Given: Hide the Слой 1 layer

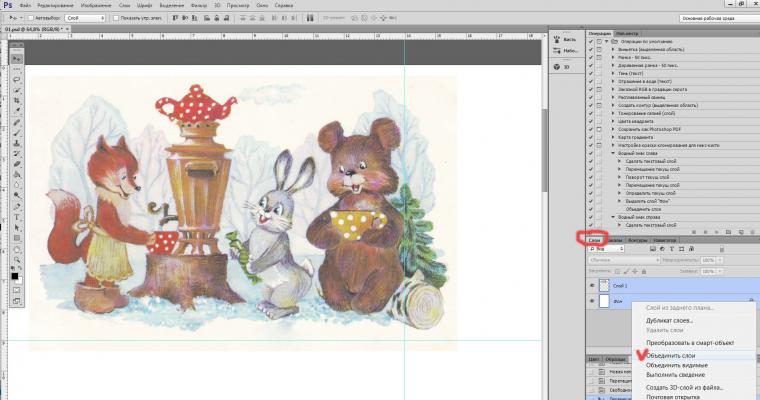Looking at the screenshot, I should point(592,286).
